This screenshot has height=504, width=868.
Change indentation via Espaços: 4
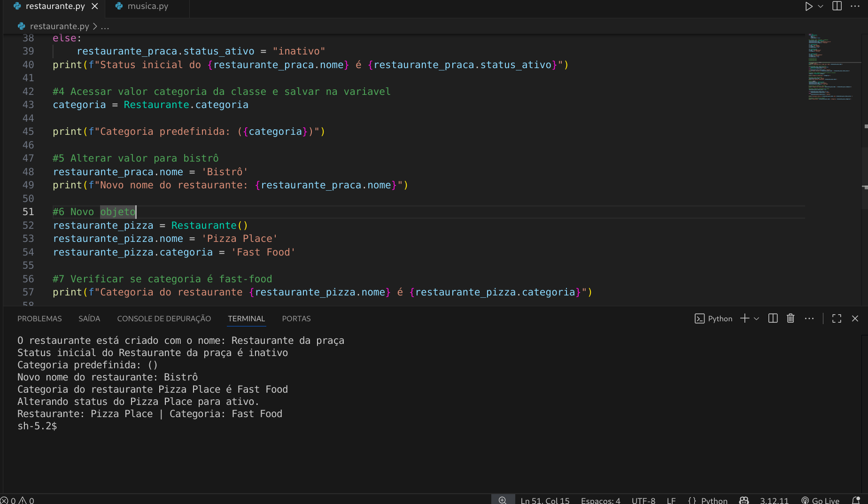[x=600, y=500]
